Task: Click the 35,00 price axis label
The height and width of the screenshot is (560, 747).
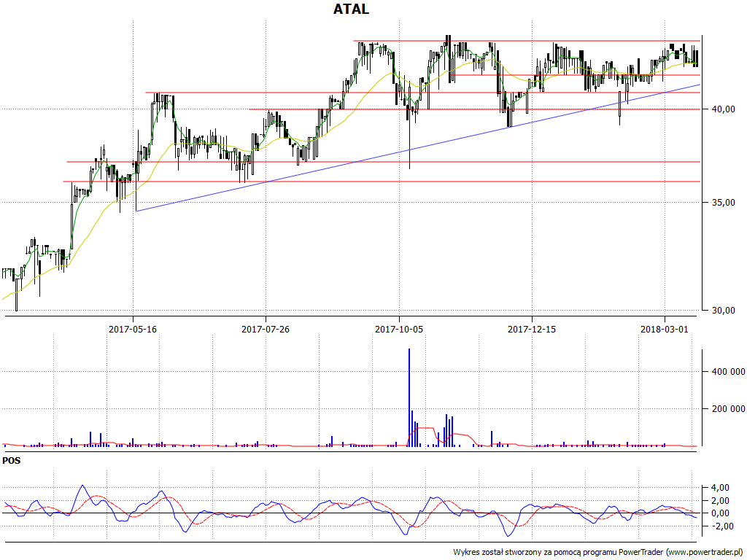Action: pyautogui.click(x=723, y=203)
